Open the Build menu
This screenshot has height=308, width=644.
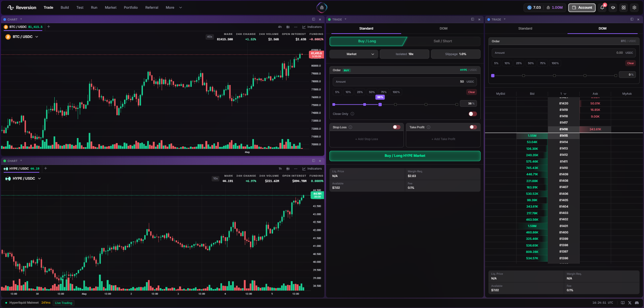click(65, 7)
